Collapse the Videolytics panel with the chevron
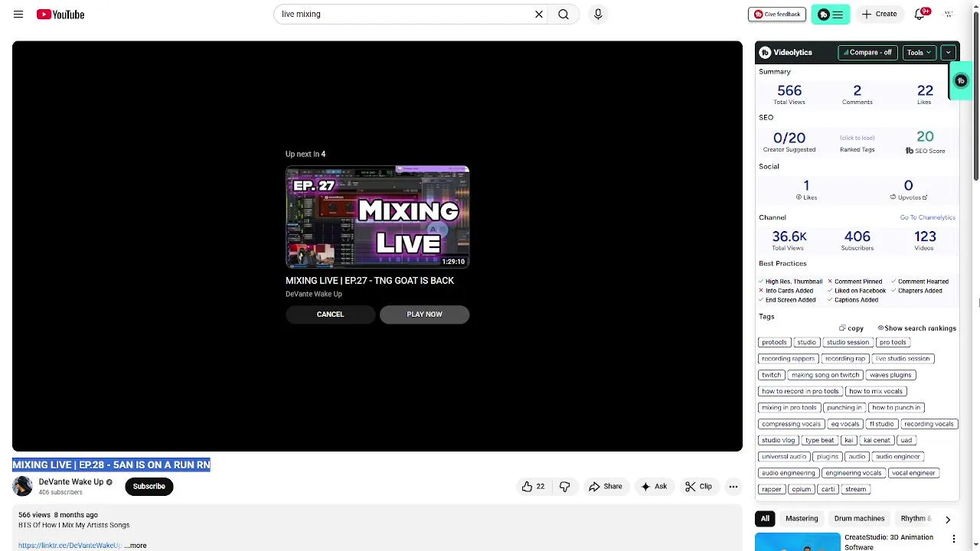Image resolution: width=980 pixels, height=551 pixels. coord(948,53)
